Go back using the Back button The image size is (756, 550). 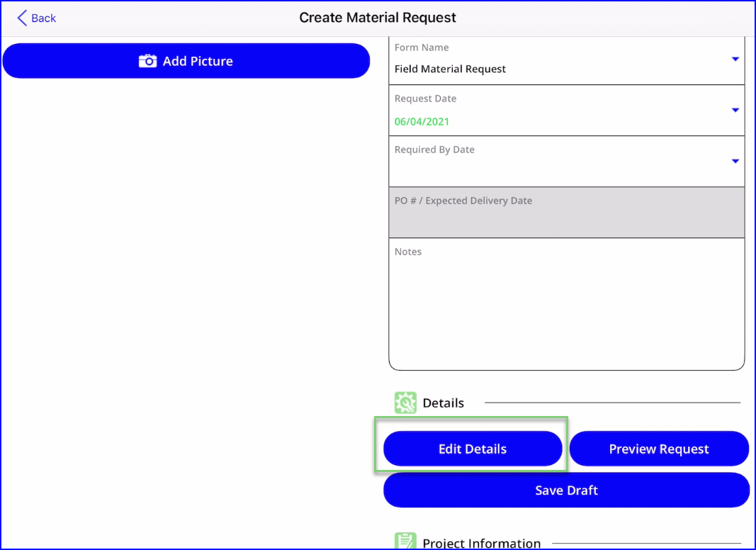[37, 18]
